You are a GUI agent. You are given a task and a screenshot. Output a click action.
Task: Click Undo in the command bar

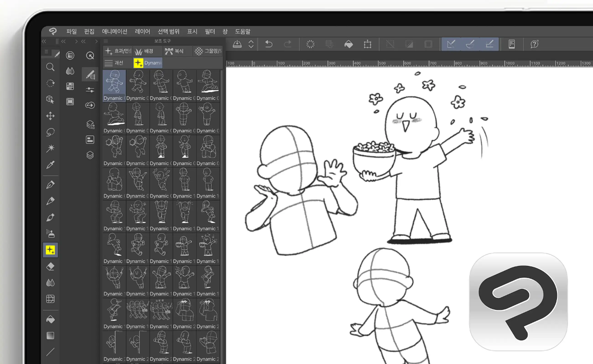(x=268, y=44)
